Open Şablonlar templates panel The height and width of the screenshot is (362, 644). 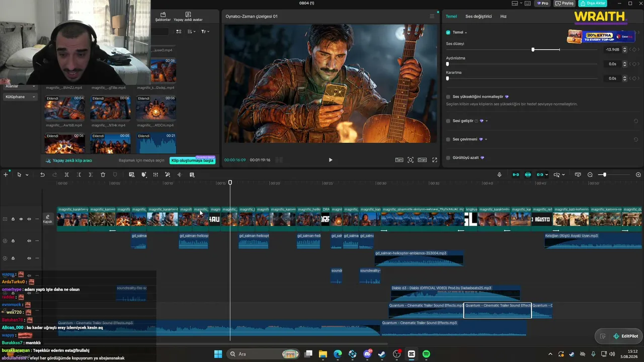click(163, 17)
